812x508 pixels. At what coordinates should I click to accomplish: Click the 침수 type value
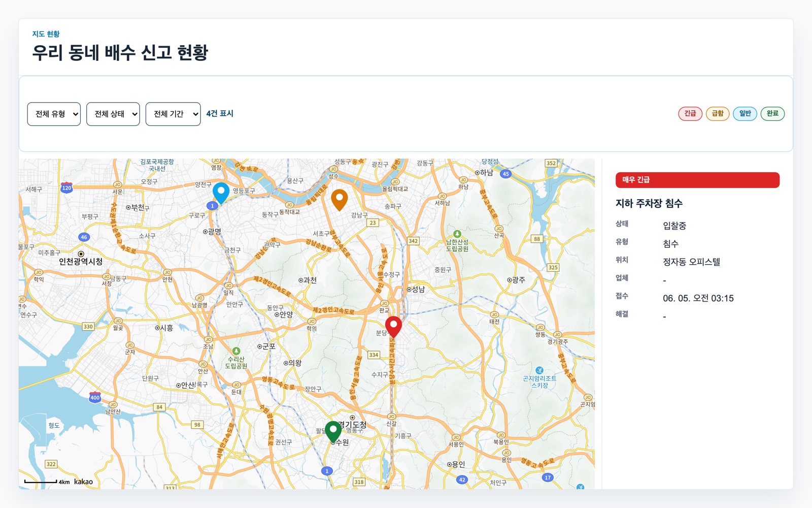pos(670,244)
